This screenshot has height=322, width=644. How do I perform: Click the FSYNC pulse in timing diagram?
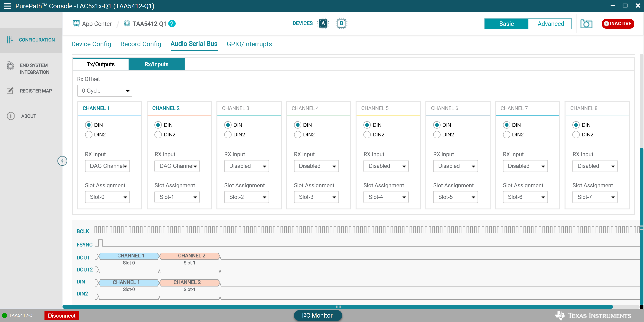point(100,243)
